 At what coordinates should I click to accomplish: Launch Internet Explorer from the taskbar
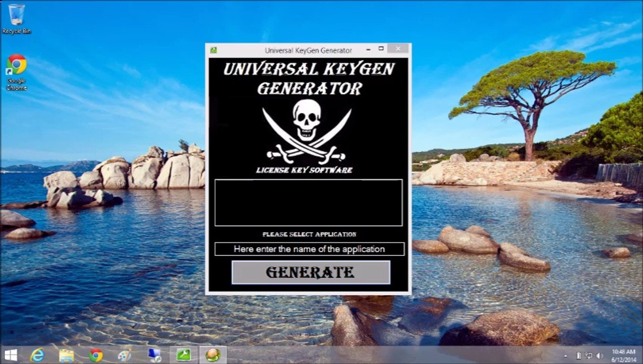click(x=37, y=355)
